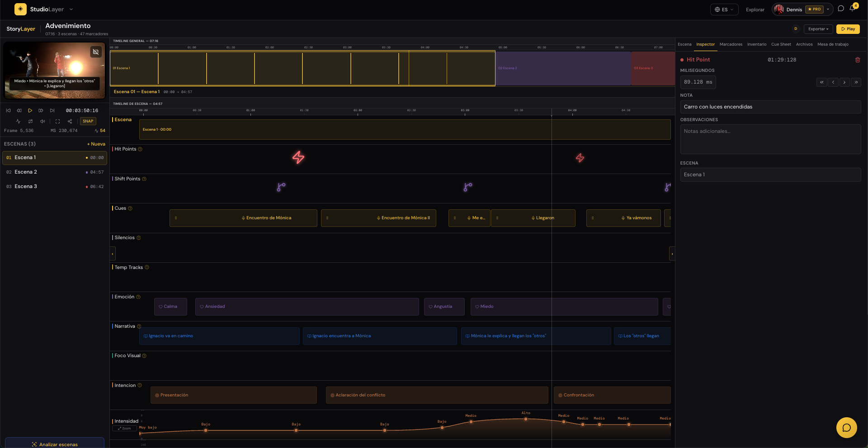Go to the next marker arrow
This screenshot has height=448, width=868.
click(x=844, y=82)
